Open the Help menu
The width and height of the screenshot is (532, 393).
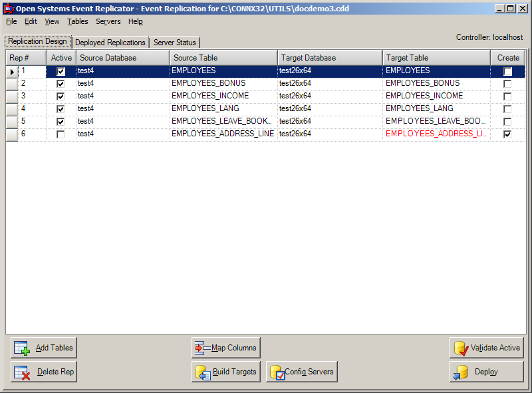[x=136, y=21]
